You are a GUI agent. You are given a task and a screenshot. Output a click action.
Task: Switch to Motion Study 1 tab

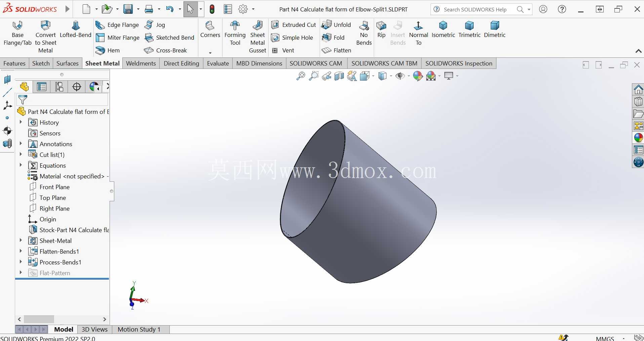click(x=139, y=330)
